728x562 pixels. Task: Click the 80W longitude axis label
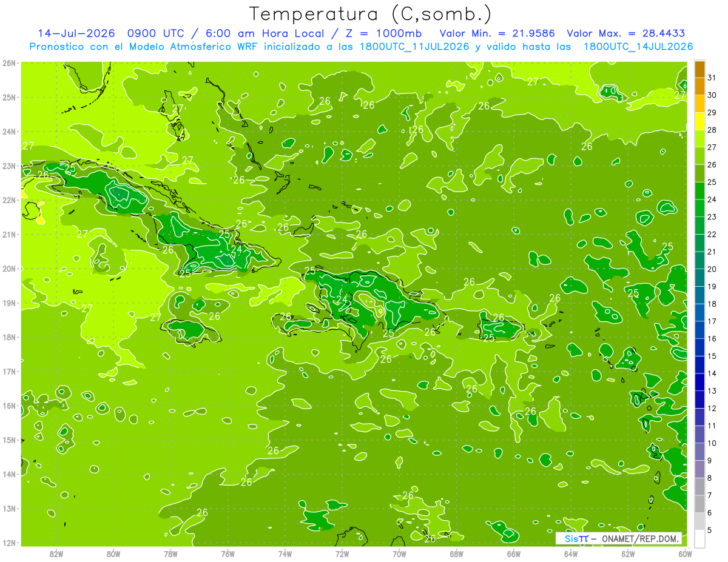pos(113,554)
